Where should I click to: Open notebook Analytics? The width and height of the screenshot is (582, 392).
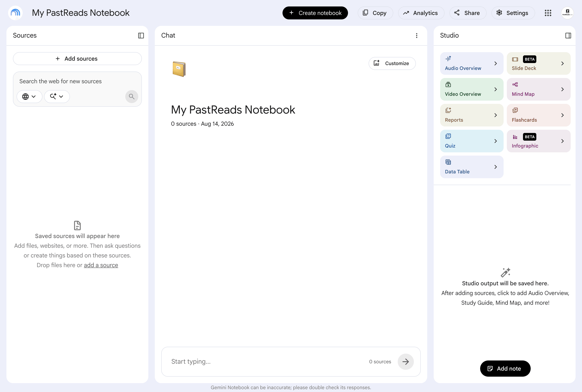(x=421, y=13)
